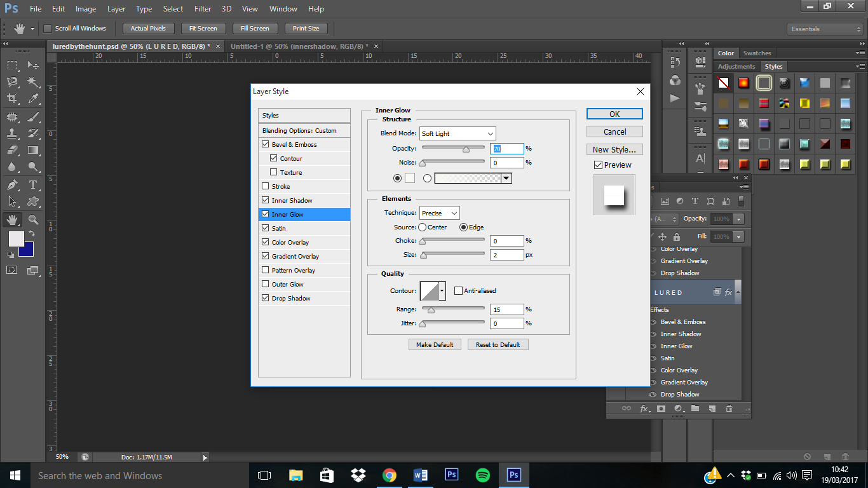Enable the Stroke effect checkbox

pyautogui.click(x=266, y=186)
